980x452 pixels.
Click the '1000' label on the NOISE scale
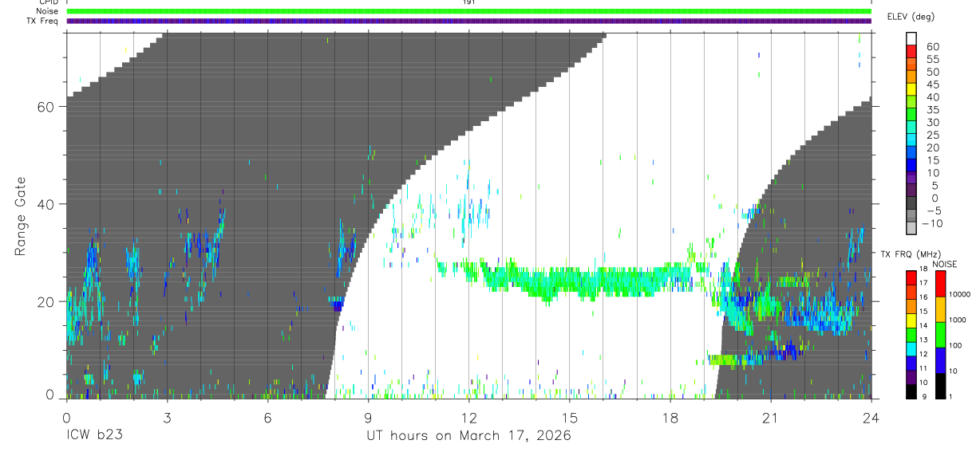(958, 320)
